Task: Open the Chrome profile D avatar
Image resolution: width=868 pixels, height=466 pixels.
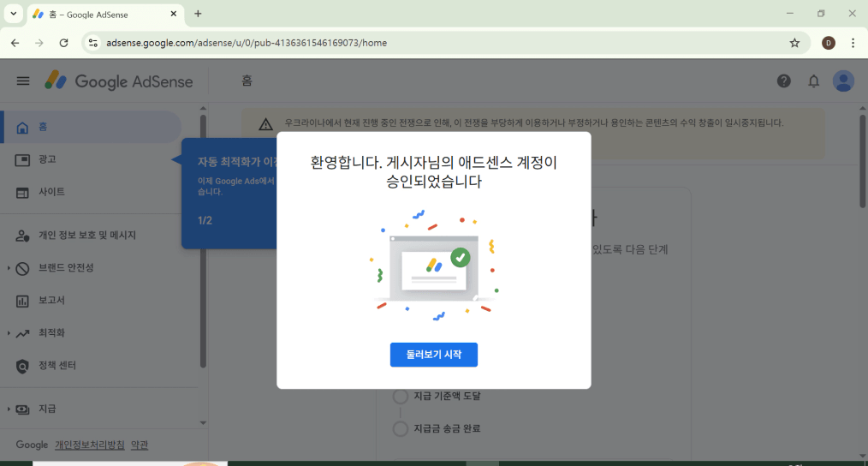Action: 828,43
